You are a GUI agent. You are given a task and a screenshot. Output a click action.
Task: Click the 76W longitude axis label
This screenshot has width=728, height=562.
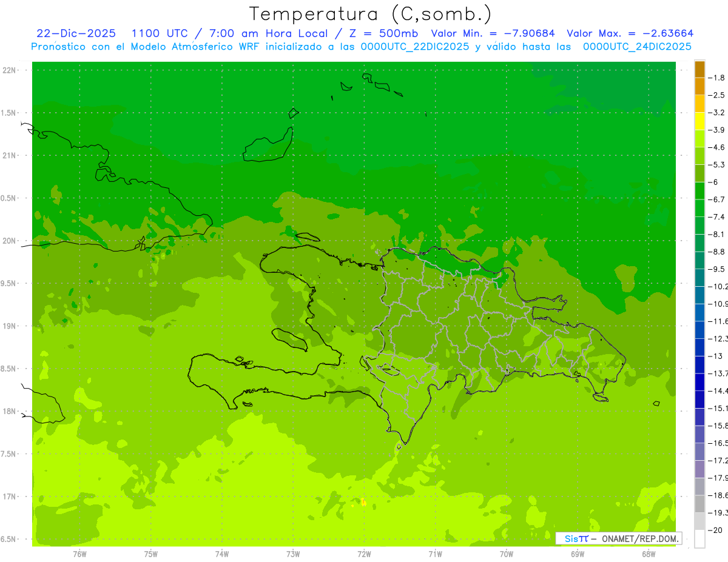(x=79, y=554)
